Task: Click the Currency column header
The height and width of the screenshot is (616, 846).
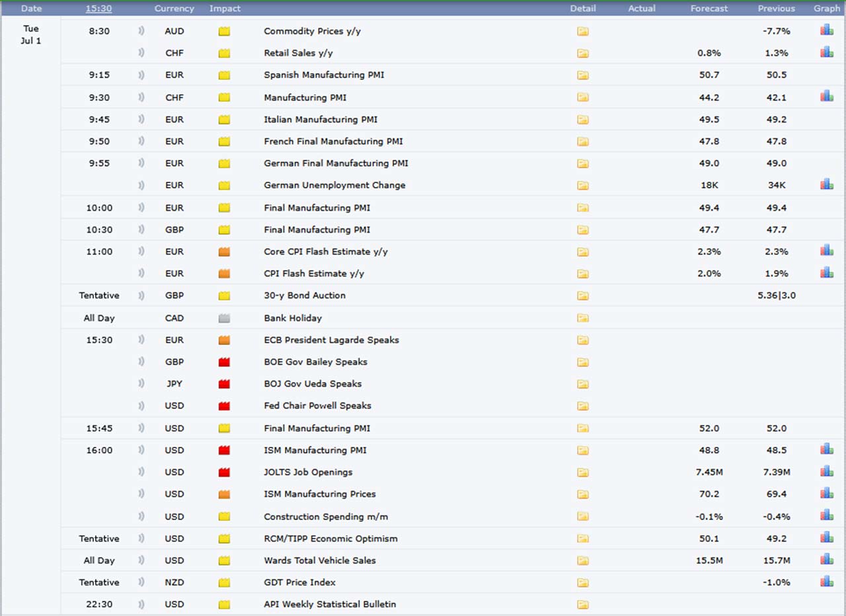Action: (x=174, y=9)
